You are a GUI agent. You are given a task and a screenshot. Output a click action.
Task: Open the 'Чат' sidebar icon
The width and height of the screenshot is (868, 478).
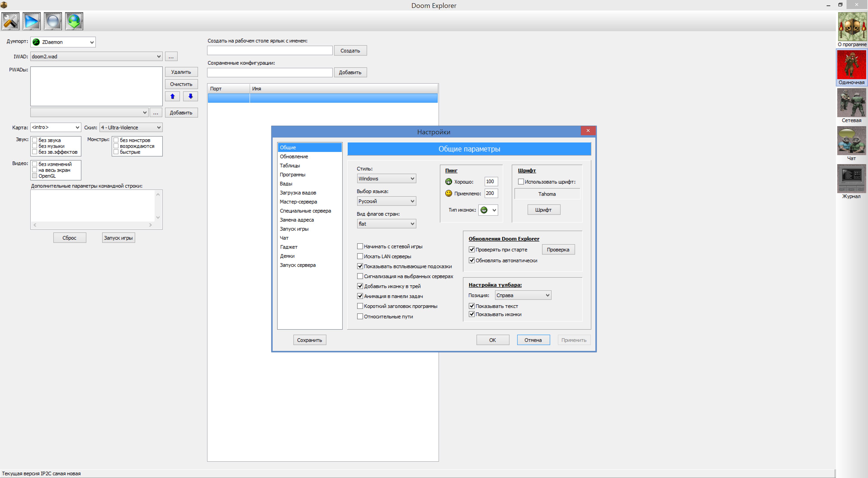(851, 141)
